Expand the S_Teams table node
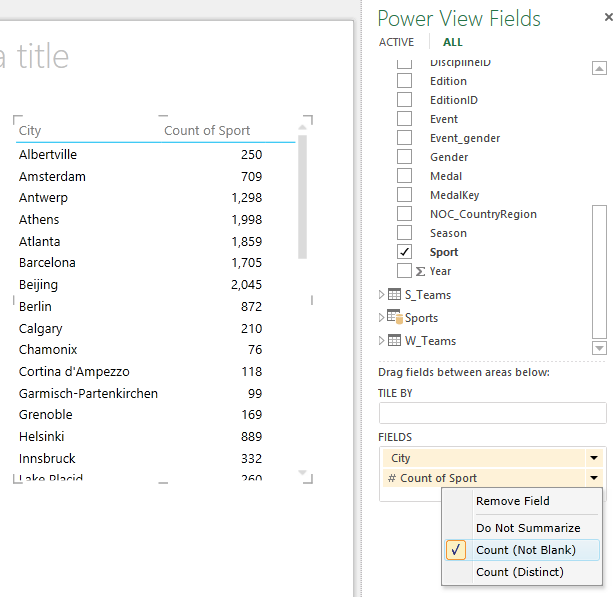 coord(381,295)
